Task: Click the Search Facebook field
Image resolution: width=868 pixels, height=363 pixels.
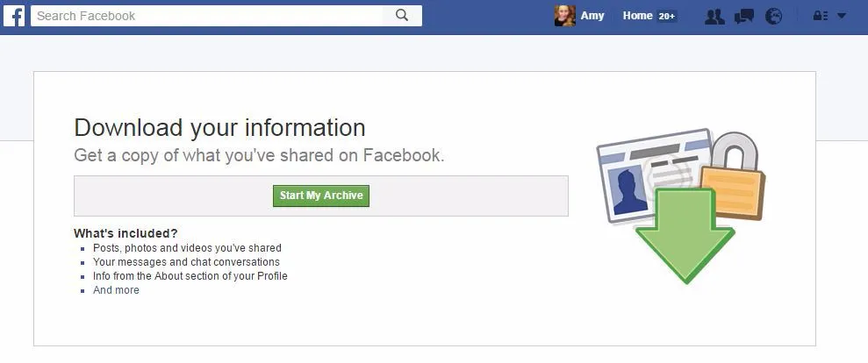Action: (207, 16)
